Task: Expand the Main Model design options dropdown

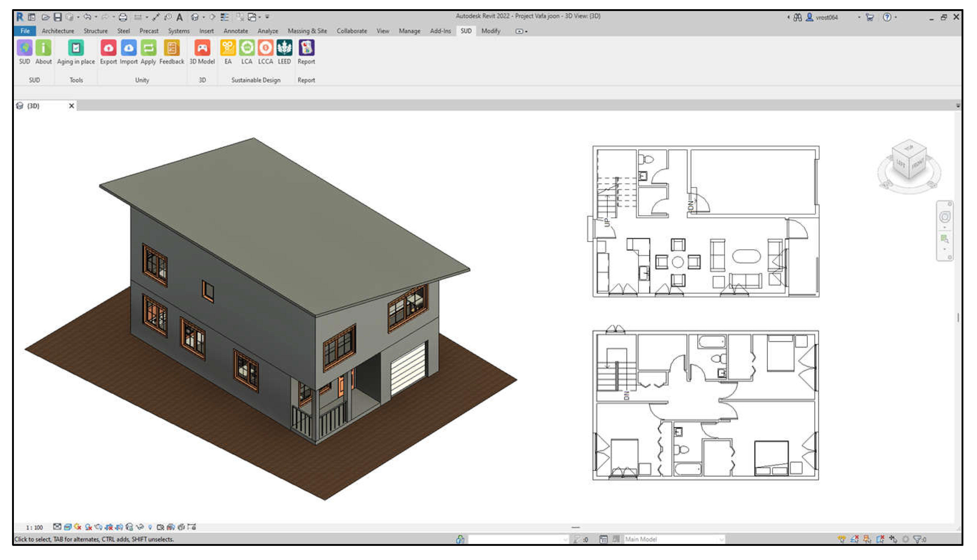Action: tap(721, 539)
